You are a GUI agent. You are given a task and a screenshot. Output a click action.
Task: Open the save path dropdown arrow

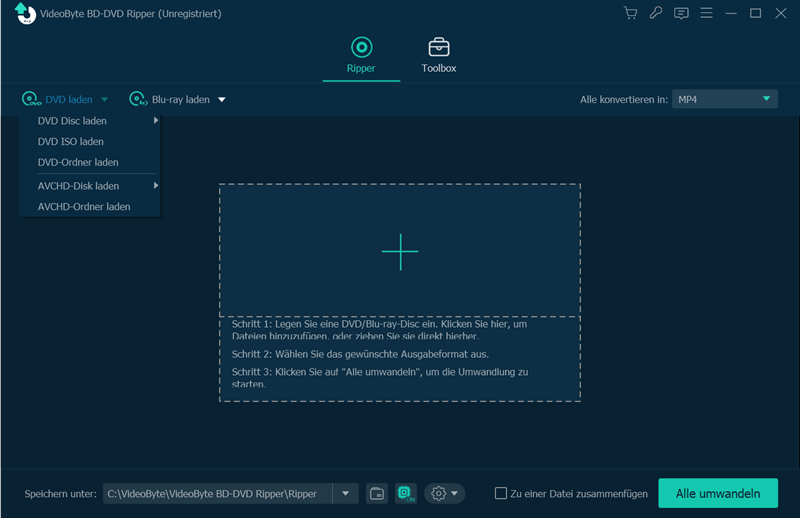(x=345, y=493)
